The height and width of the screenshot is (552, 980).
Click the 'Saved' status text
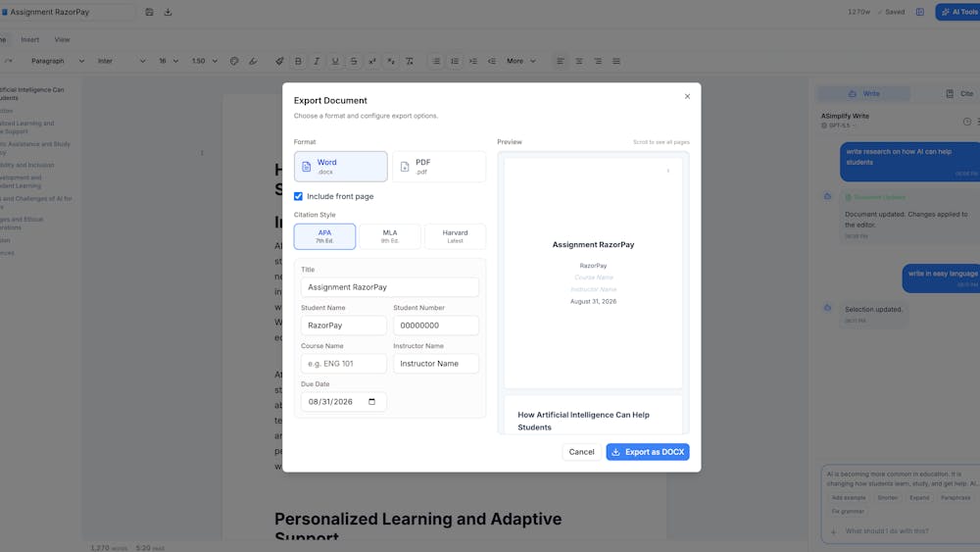pyautogui.click(x=895, y=12)
